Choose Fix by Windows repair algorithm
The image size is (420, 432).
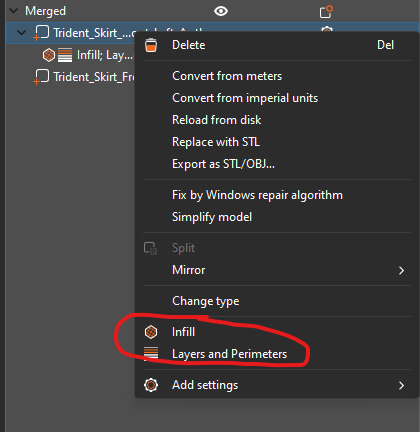pyautogui.click(x=257, y=195)
